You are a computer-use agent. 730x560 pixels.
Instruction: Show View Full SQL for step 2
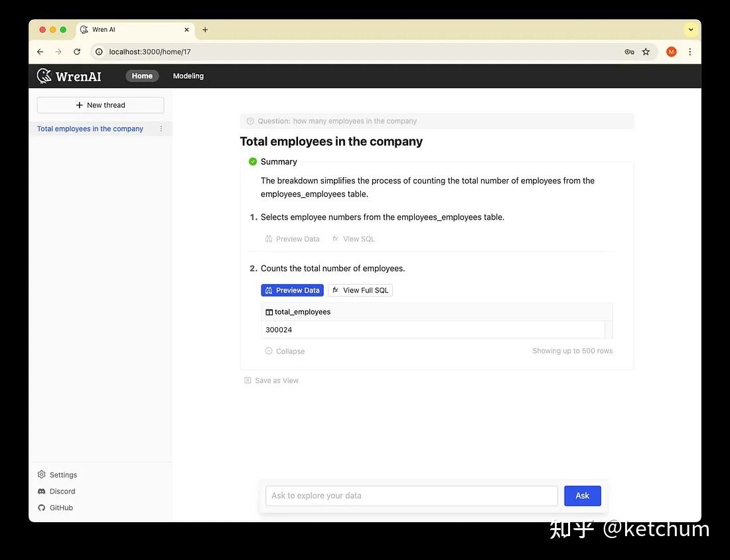(360, 290)
